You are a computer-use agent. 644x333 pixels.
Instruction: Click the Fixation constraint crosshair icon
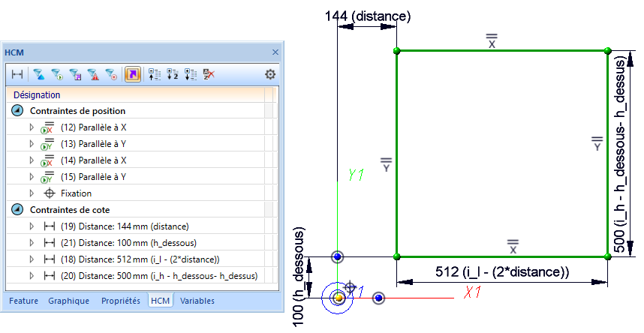coord(50,193)
